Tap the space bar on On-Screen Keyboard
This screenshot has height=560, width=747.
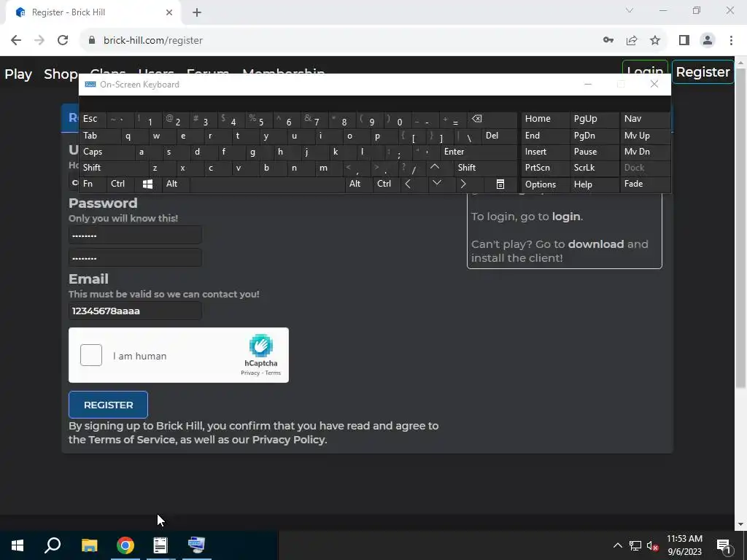[267, 184]
